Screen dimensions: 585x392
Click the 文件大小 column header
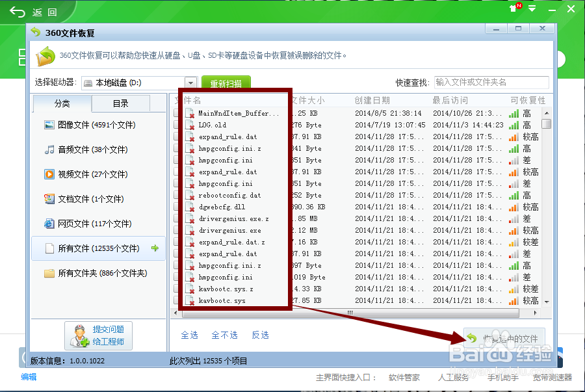pos(308,100)
